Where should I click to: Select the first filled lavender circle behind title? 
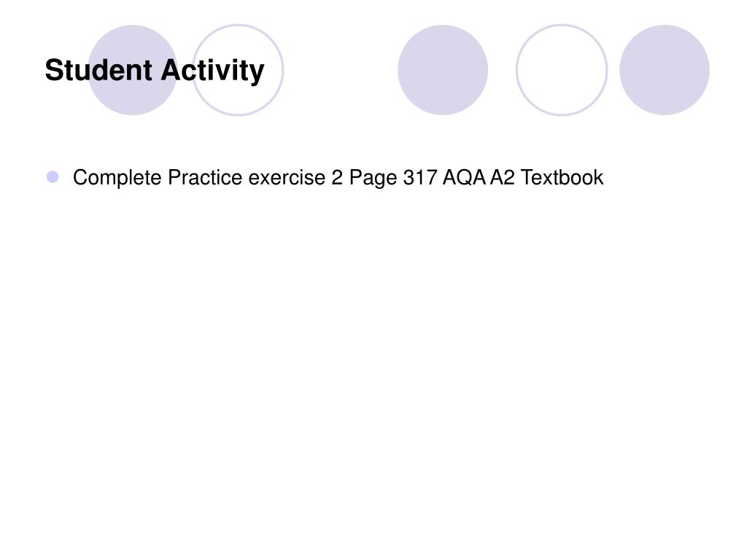pyautogui.click(x=133, y=70)
